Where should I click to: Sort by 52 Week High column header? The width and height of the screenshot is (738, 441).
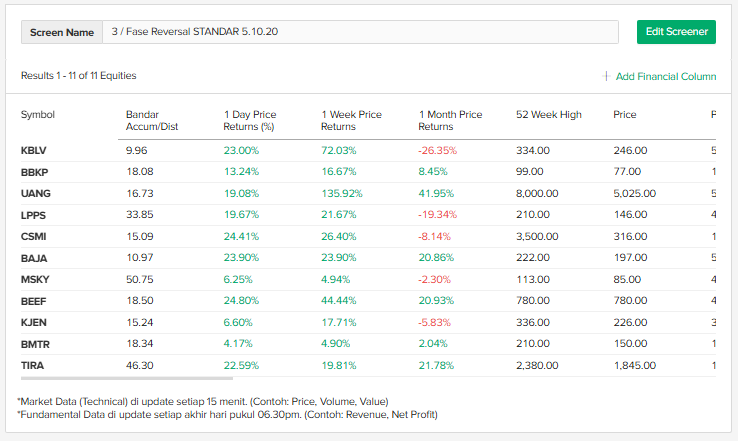click(548, 115)
